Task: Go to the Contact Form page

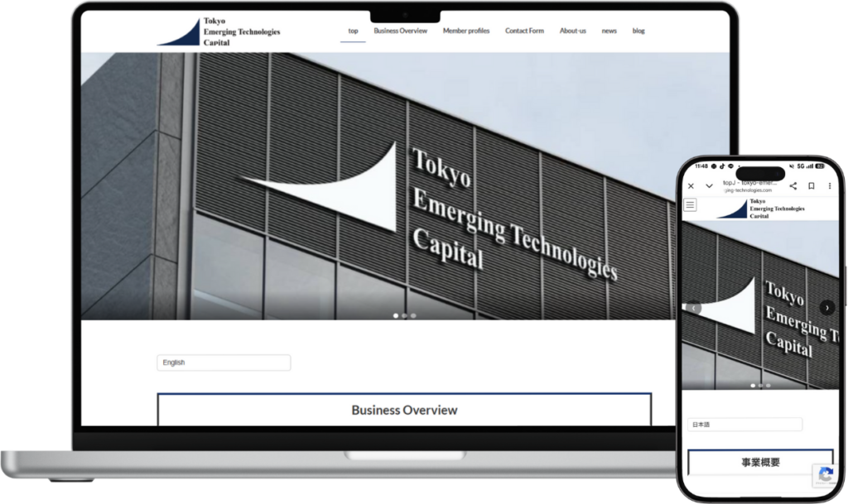Action: click(524, 31)
